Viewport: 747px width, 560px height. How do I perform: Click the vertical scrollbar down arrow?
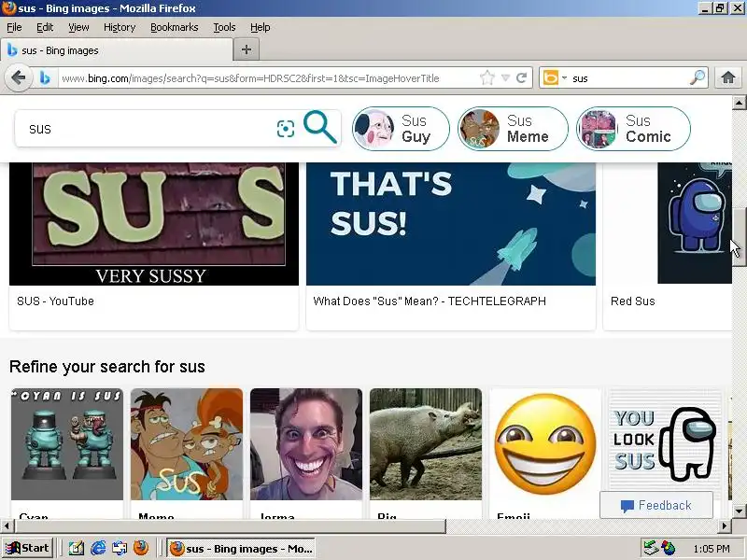pos(739,511)
